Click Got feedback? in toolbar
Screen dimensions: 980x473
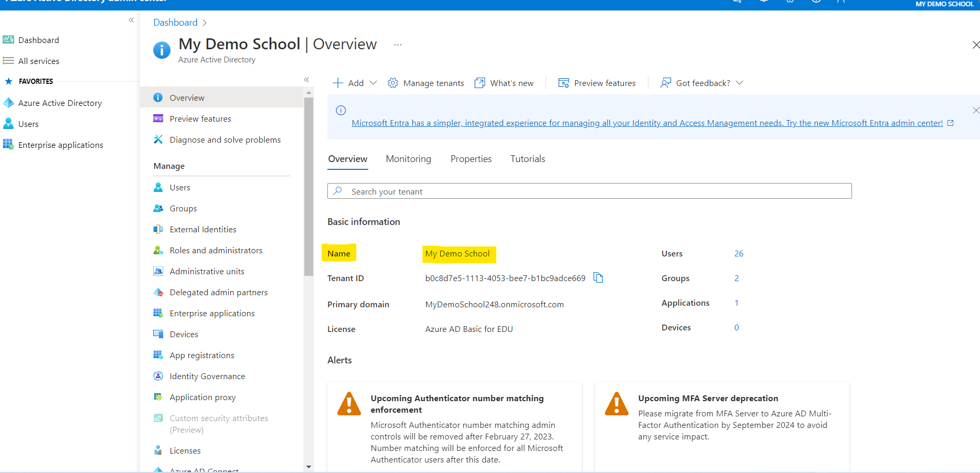tap(695, 83)
